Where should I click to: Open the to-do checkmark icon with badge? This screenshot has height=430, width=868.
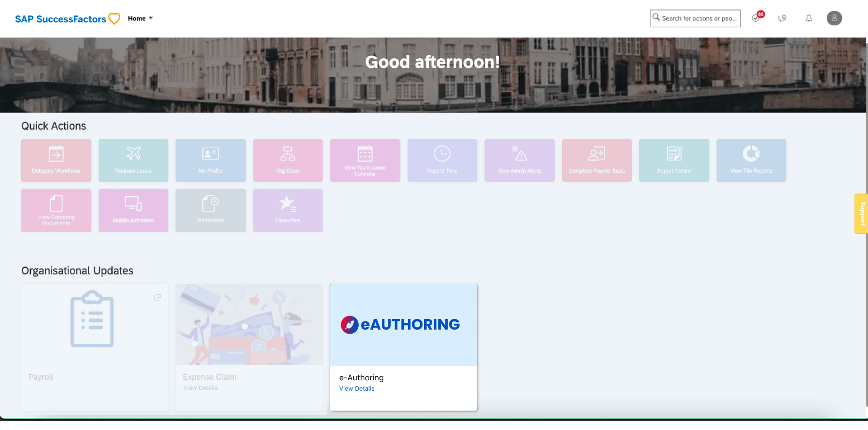[x=756, y=18]
